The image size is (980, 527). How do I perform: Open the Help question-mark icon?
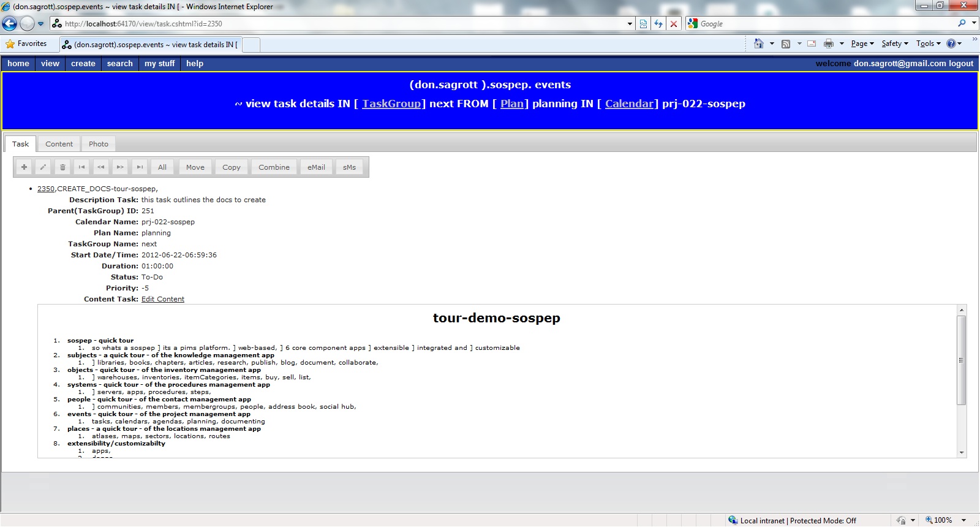tap(951, 44)
